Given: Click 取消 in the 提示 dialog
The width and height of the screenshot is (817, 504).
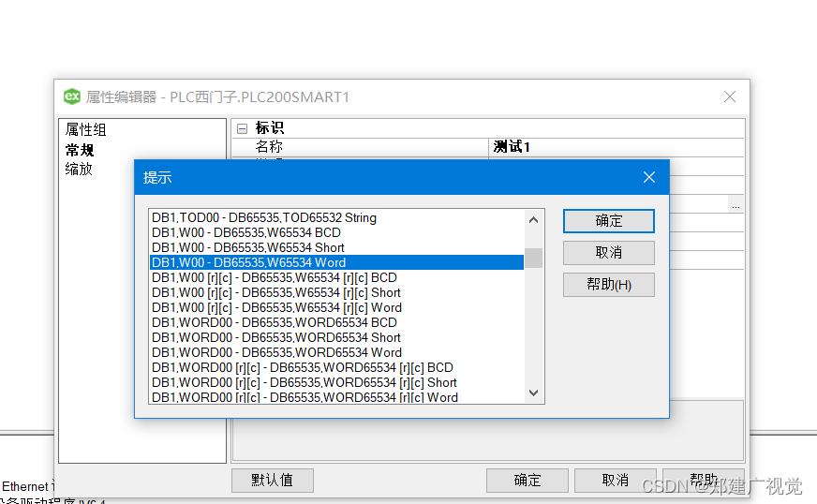Looking at the screenshot, I should (x=609, y=253).
